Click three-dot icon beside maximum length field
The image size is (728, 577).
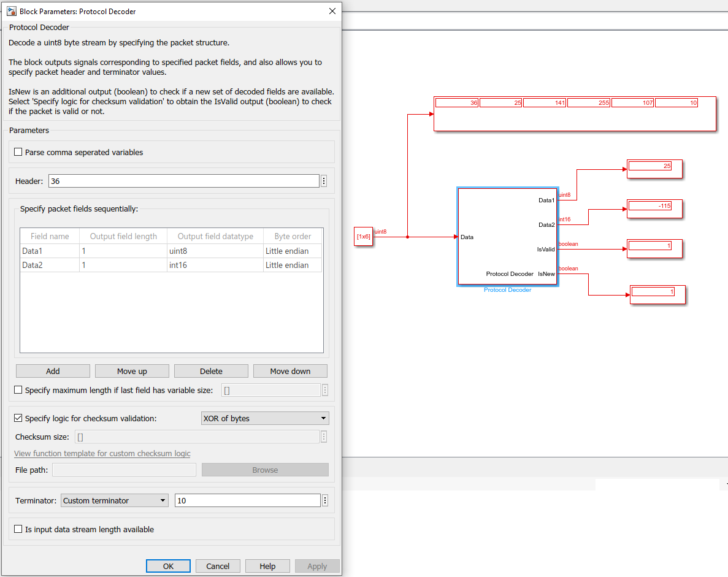[324, 389]
